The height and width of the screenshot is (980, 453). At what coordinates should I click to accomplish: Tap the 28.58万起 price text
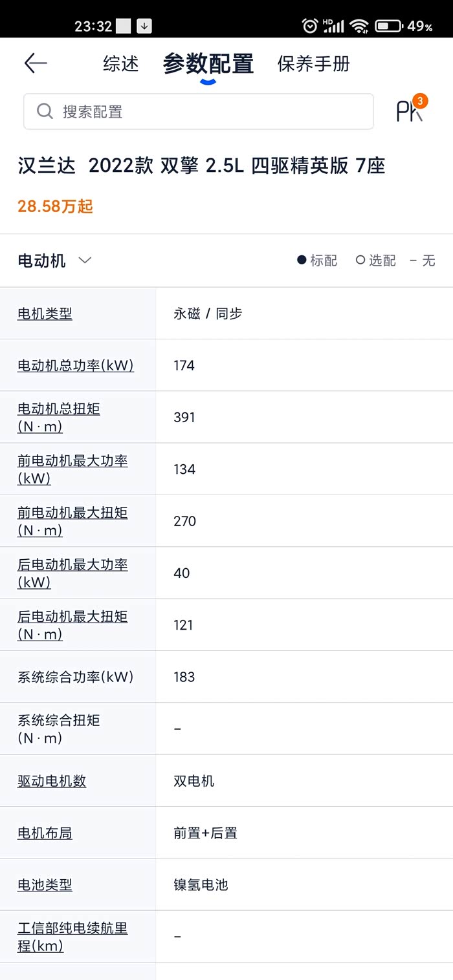(55, 206)
